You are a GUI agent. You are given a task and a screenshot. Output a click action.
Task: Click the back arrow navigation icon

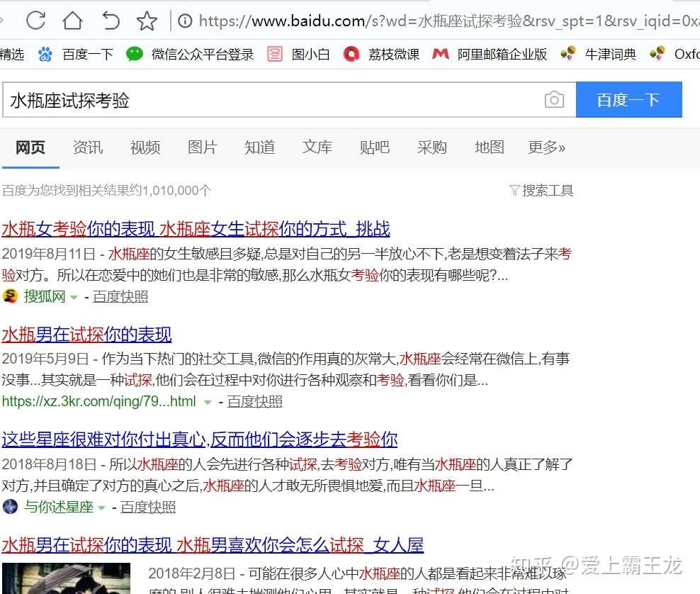111,21
